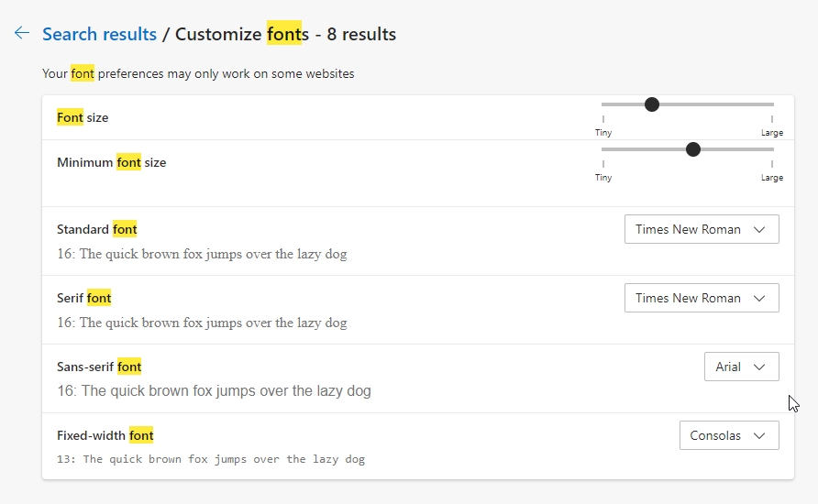
Task: Open the Search results breadcrumb link
Action: 99,34
